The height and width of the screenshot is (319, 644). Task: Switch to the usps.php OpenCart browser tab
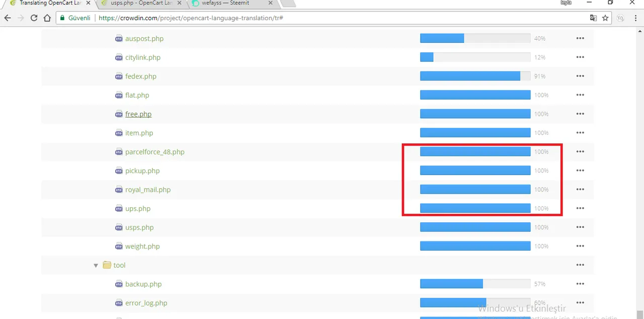pyautogui.click(x=142, y=4)
